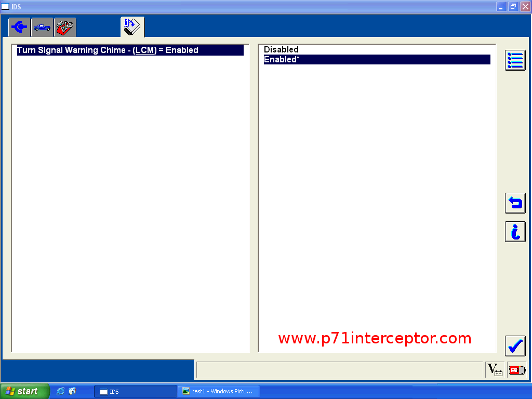
Task: Switch to test1 Windows Picture viewer
Action: pos(218,391)
